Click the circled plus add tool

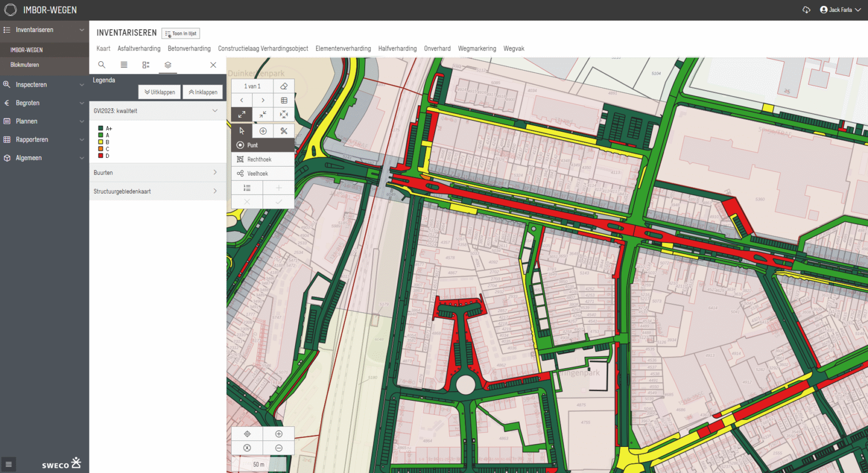pyautogui.click(x=263, y=131)
